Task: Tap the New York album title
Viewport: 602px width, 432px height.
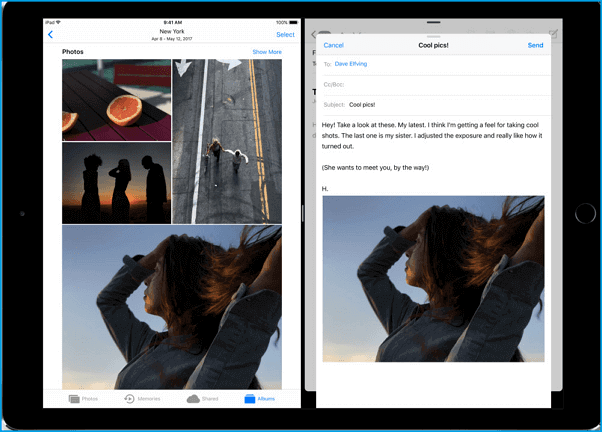Action: coord(172,31)
